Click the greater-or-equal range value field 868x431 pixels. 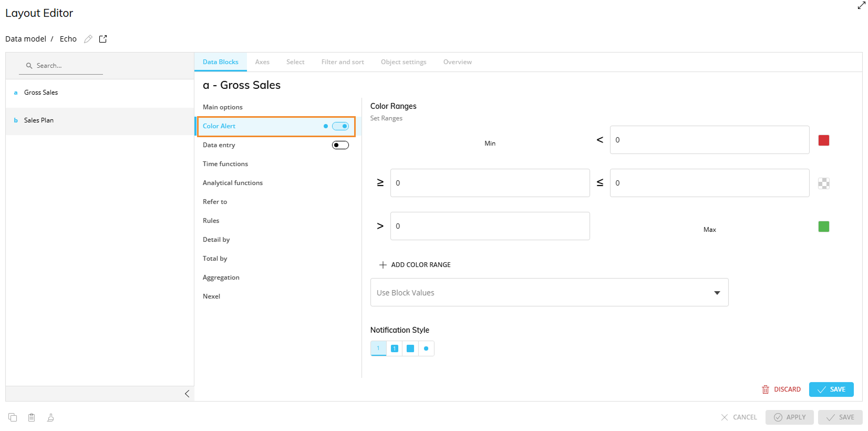[490, 183]
